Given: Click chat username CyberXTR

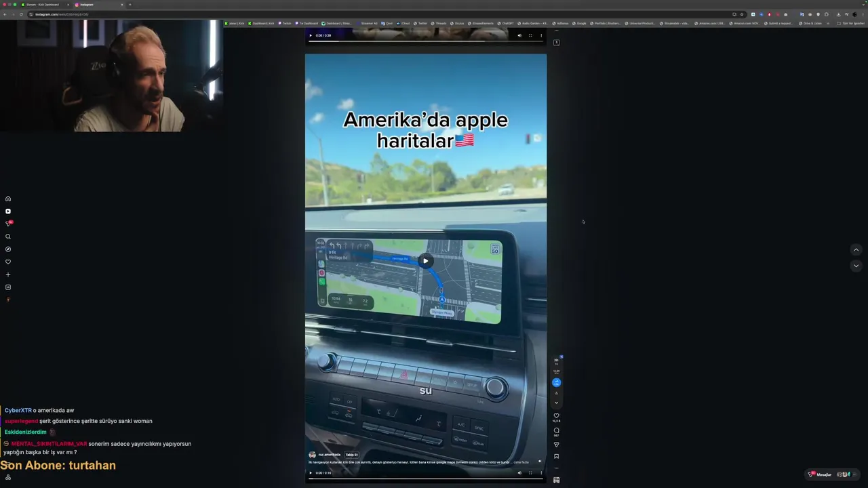Looking at the screenshot, I should pyautogui.click(x=18, y=411).
